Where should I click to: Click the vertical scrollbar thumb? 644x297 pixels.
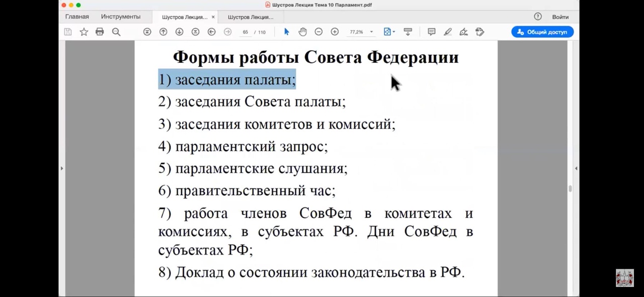570,189
